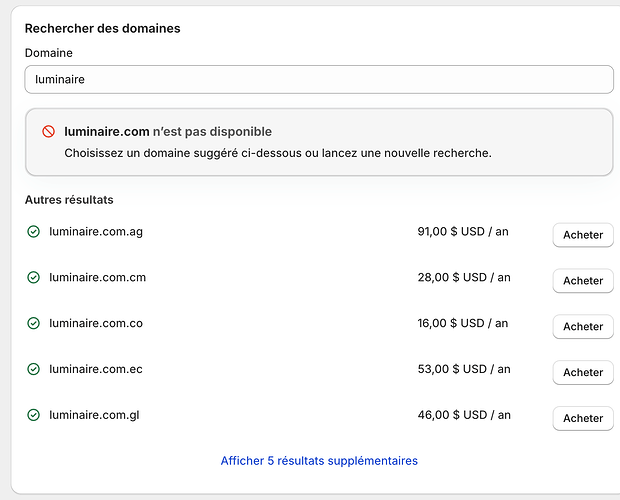
Task: Select the luminaire.com.gl domain name text
Action: pyautogui.click(x=95, y=415)
